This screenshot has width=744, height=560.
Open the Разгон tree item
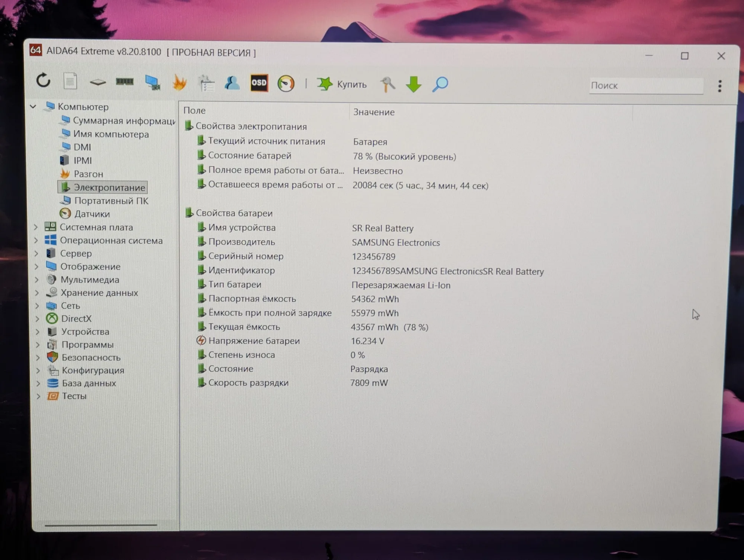coord(81,174)
